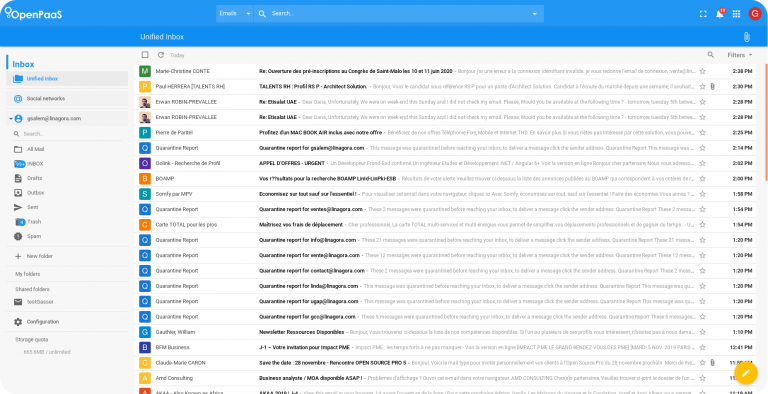768x394 pixels.
Task: Open "Maîtrisez vos frais de déplacement" email
Action: 301,224
